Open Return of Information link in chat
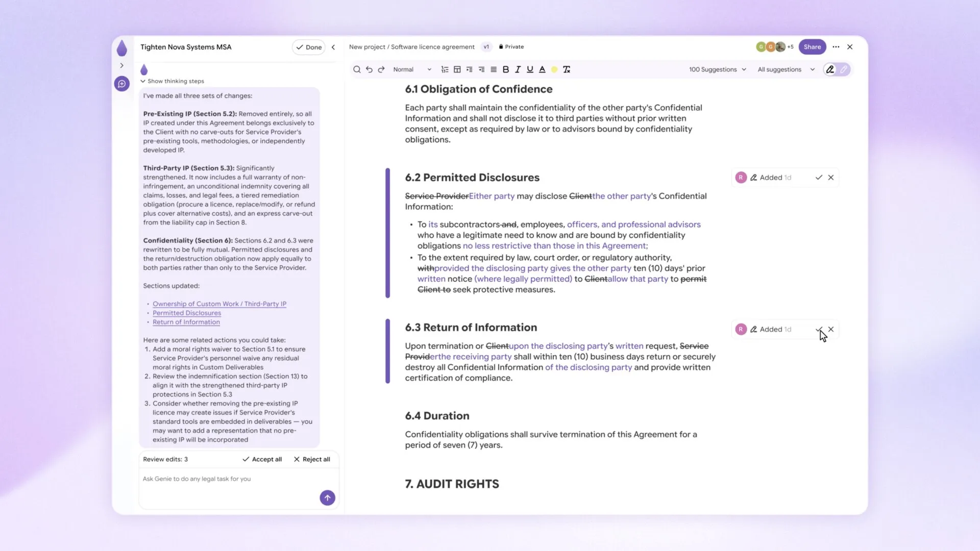Viewport: 980px width, 551px height. (x=186, y=322)
